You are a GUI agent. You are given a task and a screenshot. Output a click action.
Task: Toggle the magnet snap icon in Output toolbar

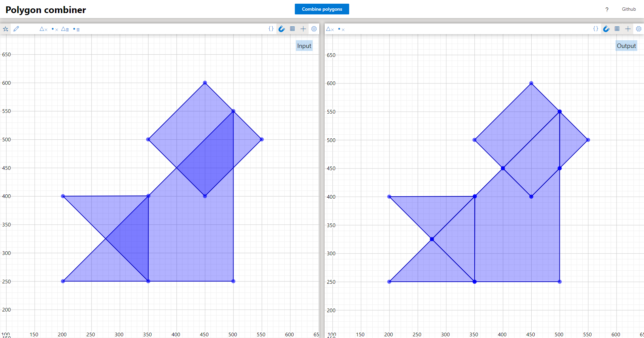606,29
